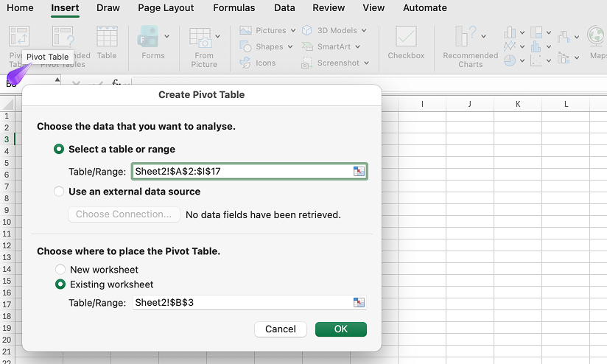Image resolution: width=607 pixels, height=364 pixels.
Task: Click the Sheet2!$B$3 destination range field
Action: click(x=240, y=303)
